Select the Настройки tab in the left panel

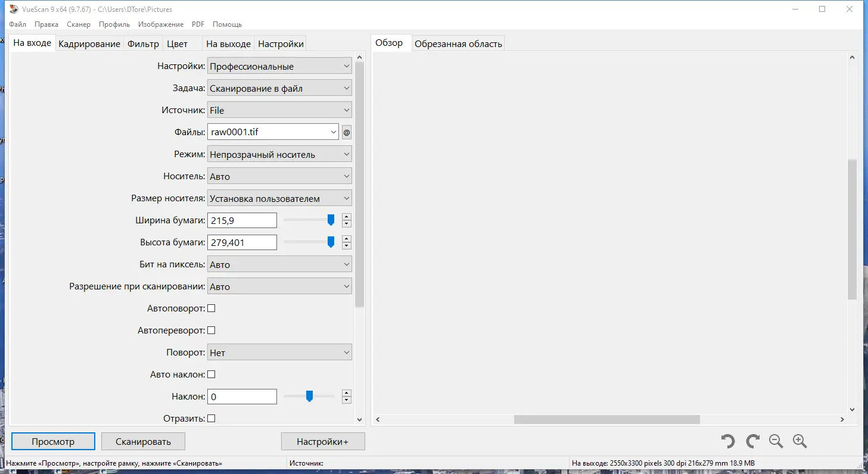pos(281,44)
